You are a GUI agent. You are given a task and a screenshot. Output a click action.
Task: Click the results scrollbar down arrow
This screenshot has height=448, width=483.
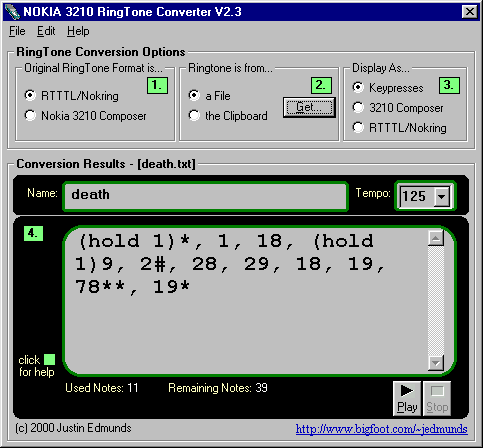click(436, 362)
